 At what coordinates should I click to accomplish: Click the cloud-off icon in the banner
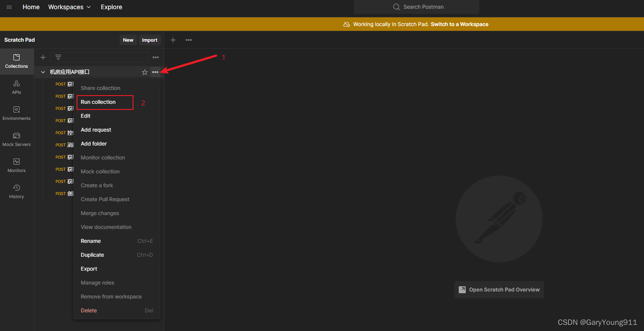point(347,24)
